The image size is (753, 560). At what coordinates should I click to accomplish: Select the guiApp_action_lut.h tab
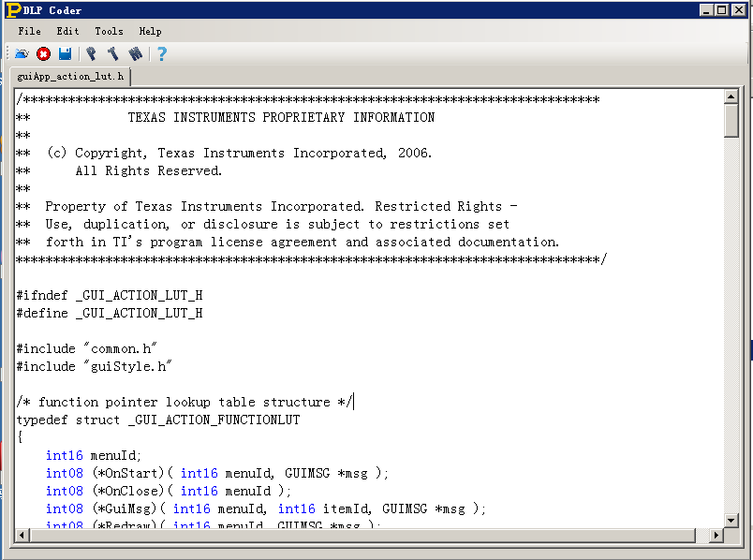point(70,77)
